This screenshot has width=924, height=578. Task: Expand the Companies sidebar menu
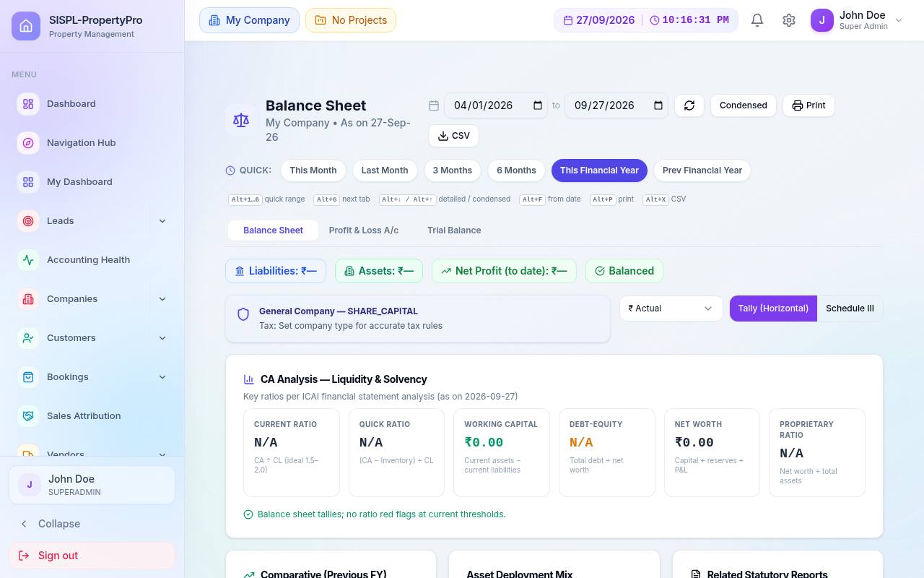click(162, 299)
